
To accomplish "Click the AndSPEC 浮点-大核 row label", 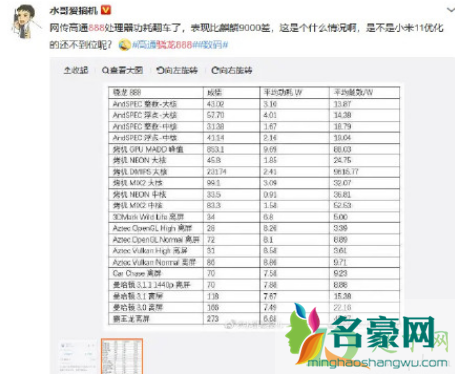I will pos(145,115).
